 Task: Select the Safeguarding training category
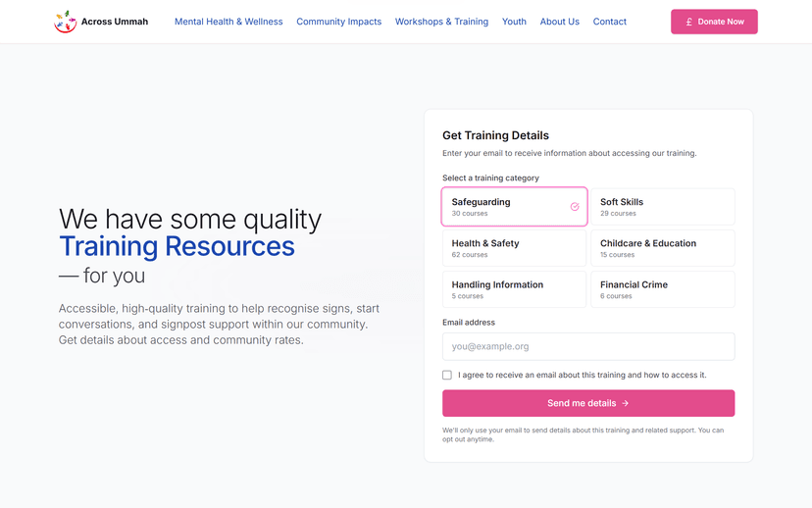pos(514,207)
